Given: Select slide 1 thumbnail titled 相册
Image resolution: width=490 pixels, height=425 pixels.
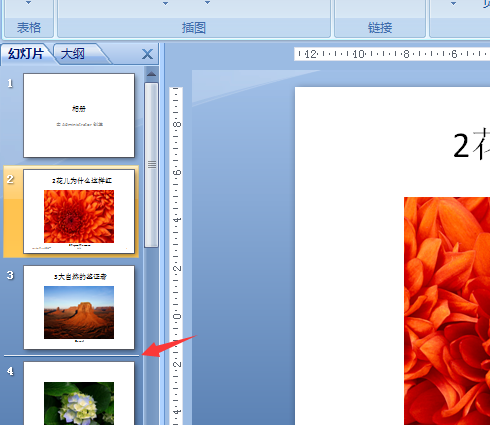Looking at the screenshot, I should pos(79,115).
